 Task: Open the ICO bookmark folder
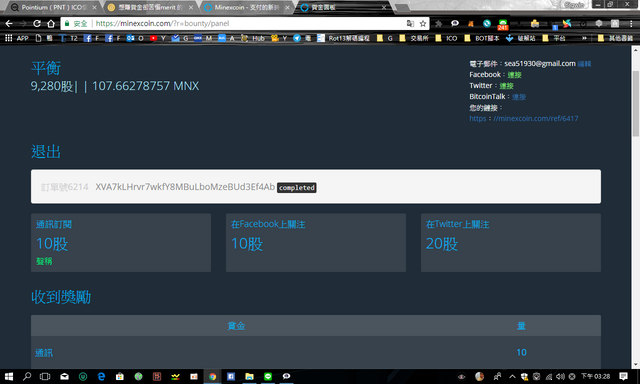tap(447, 38)
